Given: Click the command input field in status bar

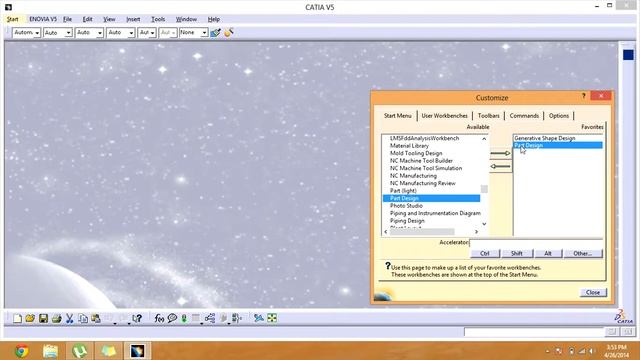Looking at the screenshot, I should 534,332.
